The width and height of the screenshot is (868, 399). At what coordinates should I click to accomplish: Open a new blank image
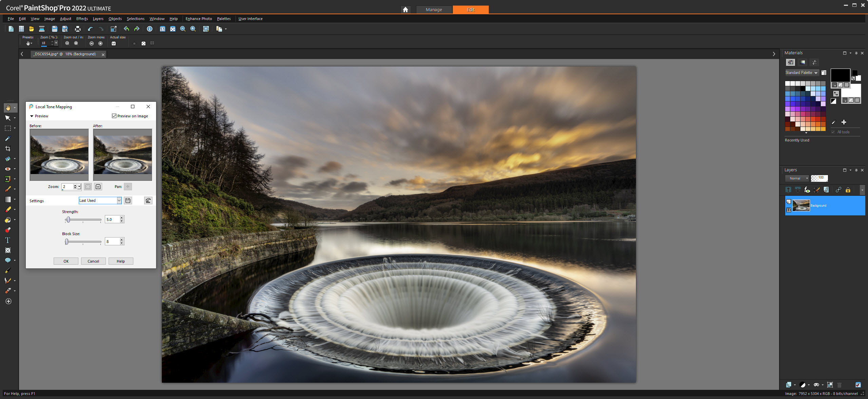point(11,29)
